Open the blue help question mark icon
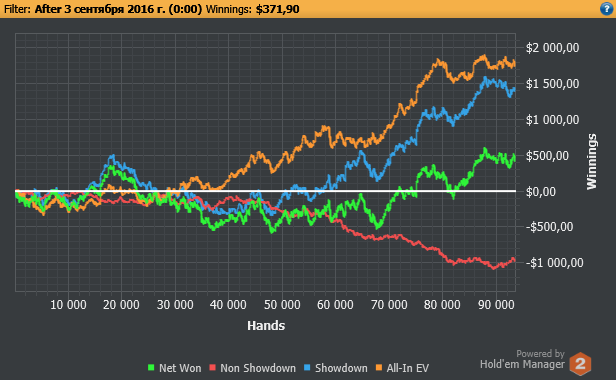 [x=607, y=9]
